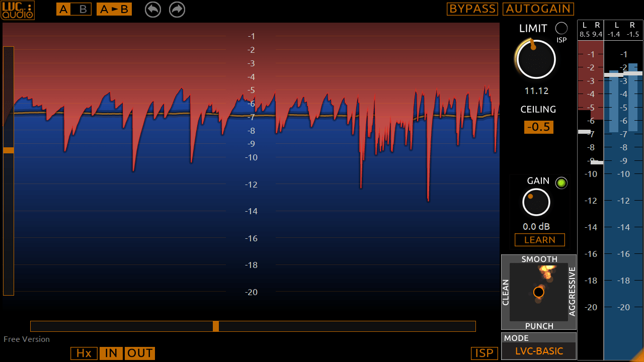
Task: Click the LIMIT knob
Action: click(x=536, y=60)
